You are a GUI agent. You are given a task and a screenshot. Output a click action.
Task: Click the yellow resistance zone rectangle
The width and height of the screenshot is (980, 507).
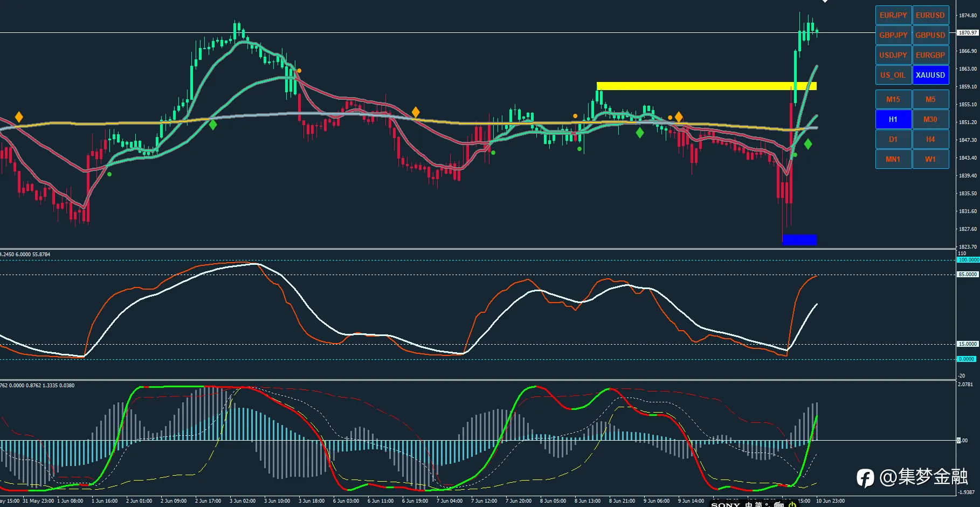pyautogui.click(x=706, y=86)
